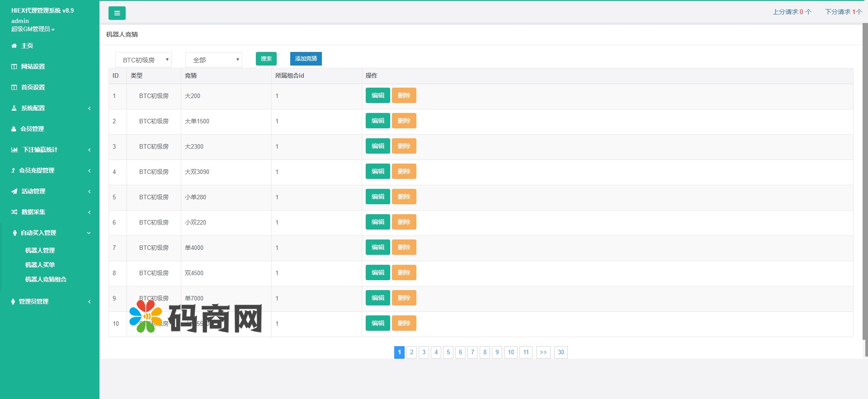Click the 添加竞猜 button
The width and height of the screenshot is (868, 399).
306,59
